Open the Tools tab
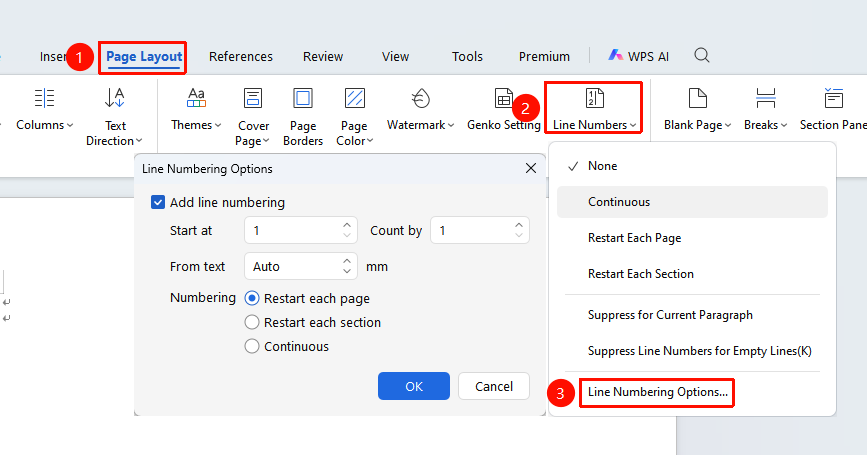The width and height of the screenshot is (867, 455). (467, 56)
